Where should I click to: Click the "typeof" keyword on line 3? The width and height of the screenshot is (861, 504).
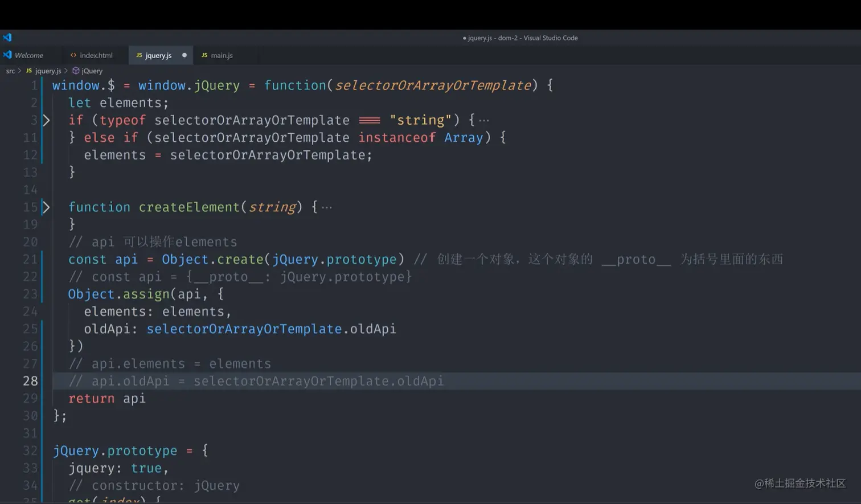click(122, 120)
